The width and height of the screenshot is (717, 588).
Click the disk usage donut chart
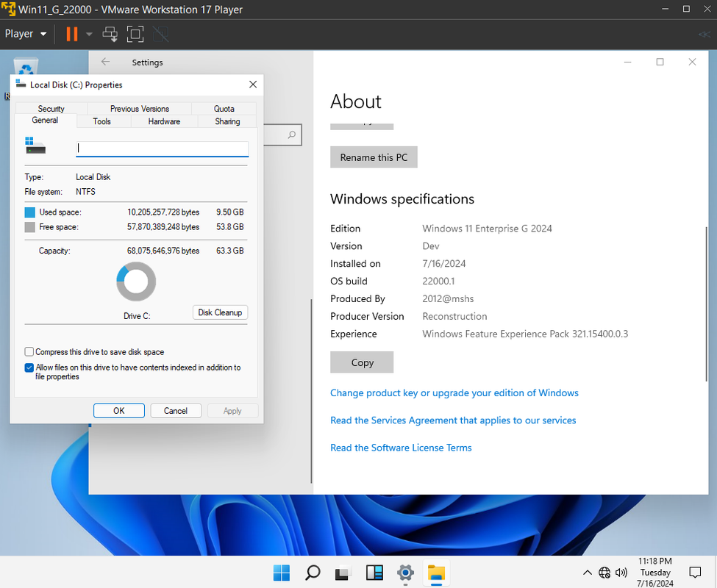136,282
